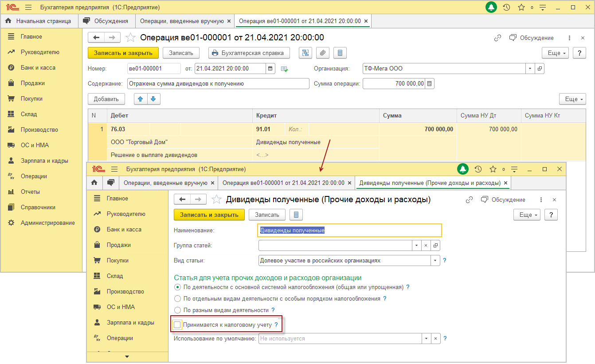
Task: Expand Организация dropdown list
Action: [x=530, y=69]
